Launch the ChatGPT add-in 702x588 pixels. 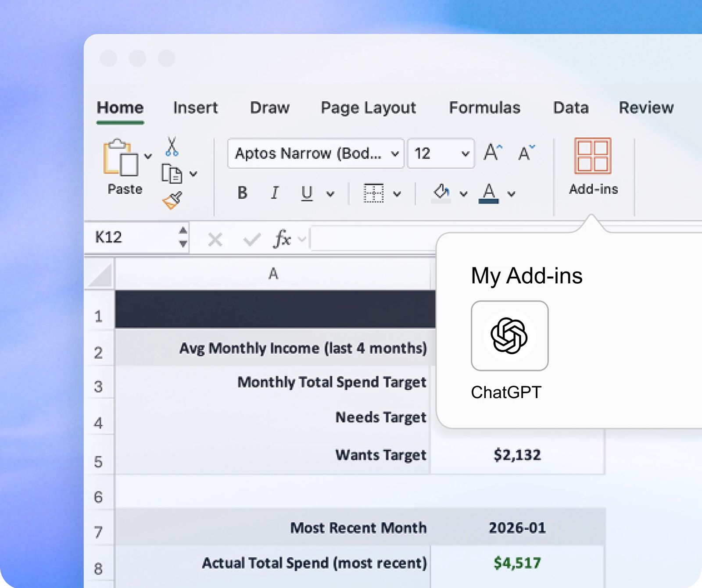[509, 336]
